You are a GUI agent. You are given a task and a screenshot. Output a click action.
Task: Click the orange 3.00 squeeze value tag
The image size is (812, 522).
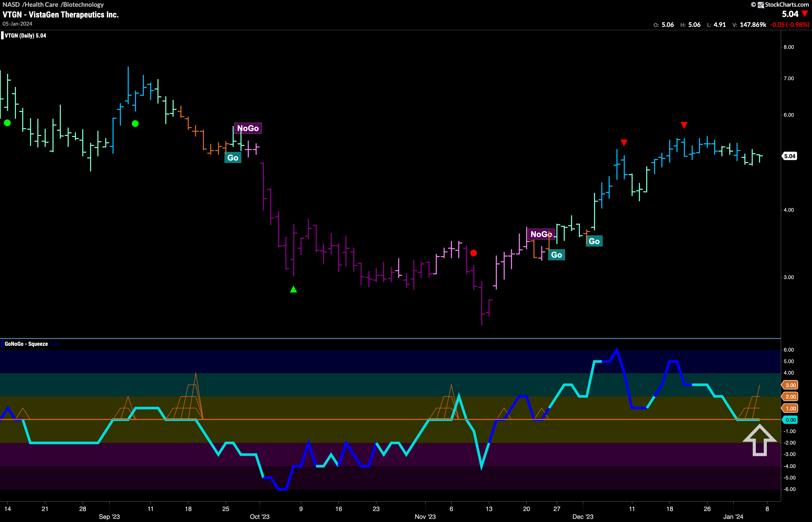click(790, 385)
